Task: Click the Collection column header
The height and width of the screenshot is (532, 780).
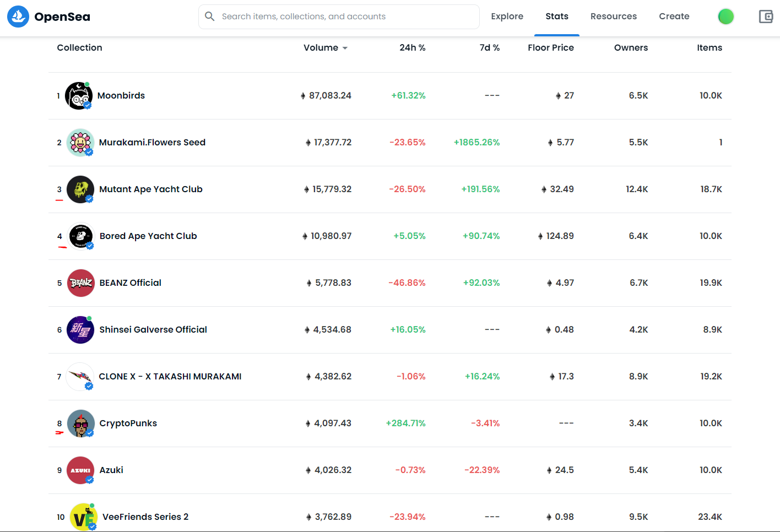Action: click(80, 48)
